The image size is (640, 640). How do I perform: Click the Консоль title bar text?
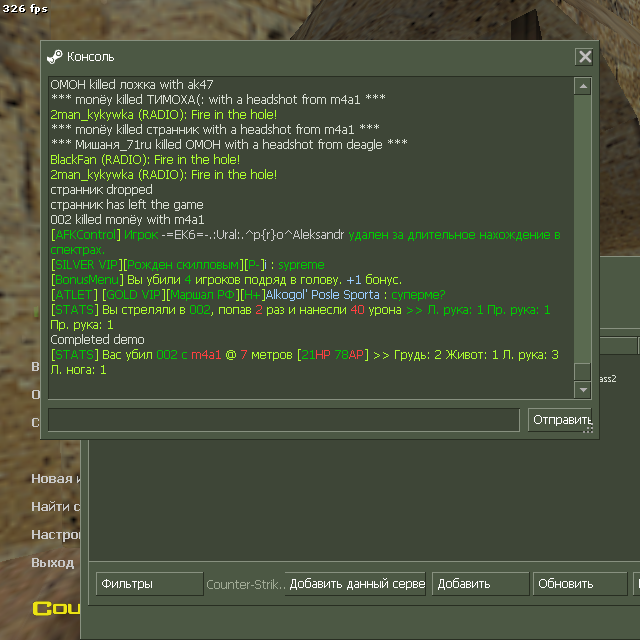90,57
